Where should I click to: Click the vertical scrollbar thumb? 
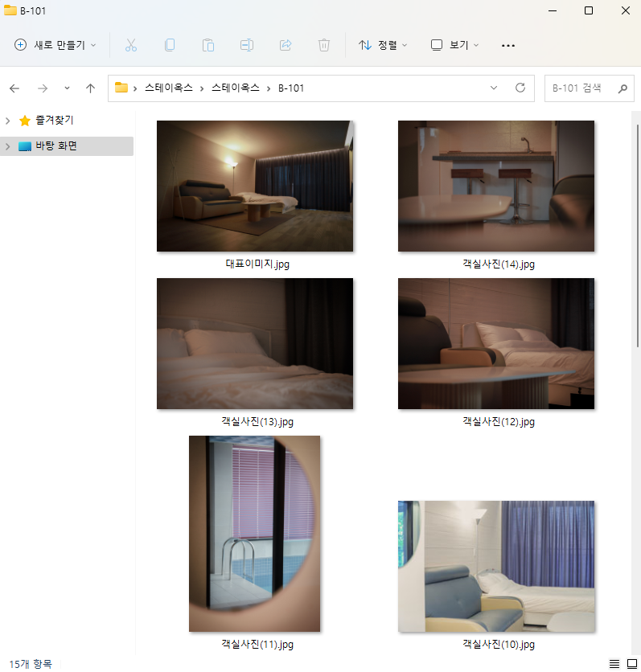[638, 236]
